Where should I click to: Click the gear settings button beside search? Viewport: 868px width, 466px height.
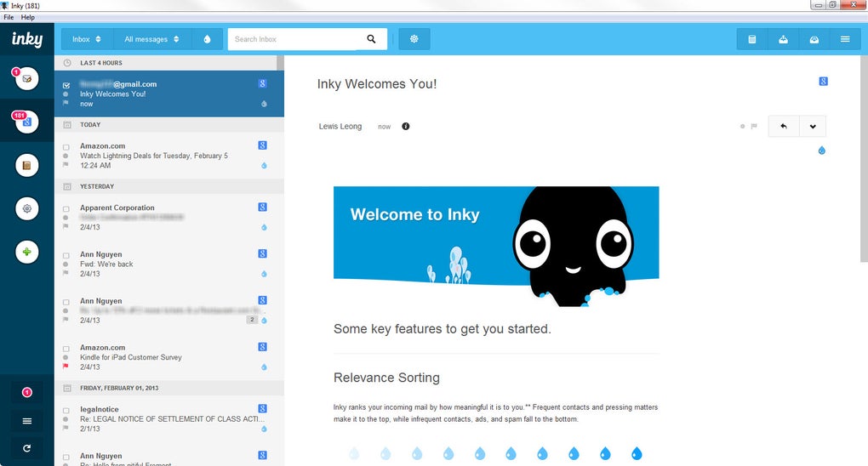point(414,39)
